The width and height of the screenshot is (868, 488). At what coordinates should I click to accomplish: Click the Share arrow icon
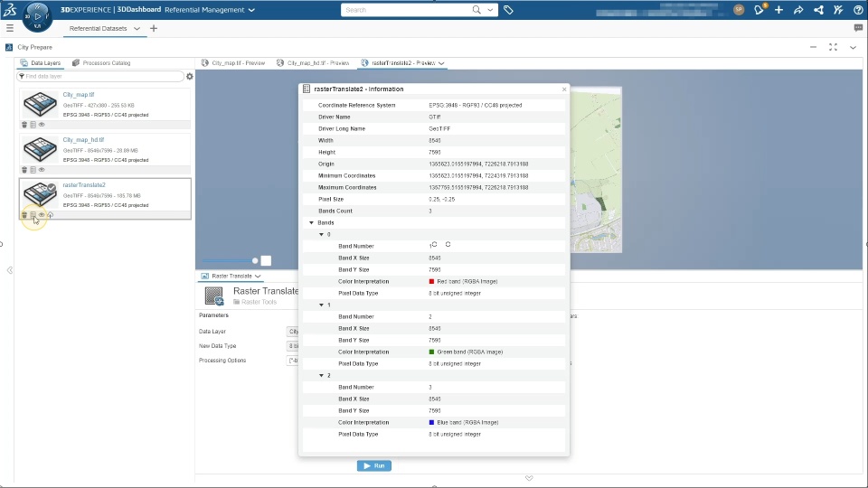(798, 9)
